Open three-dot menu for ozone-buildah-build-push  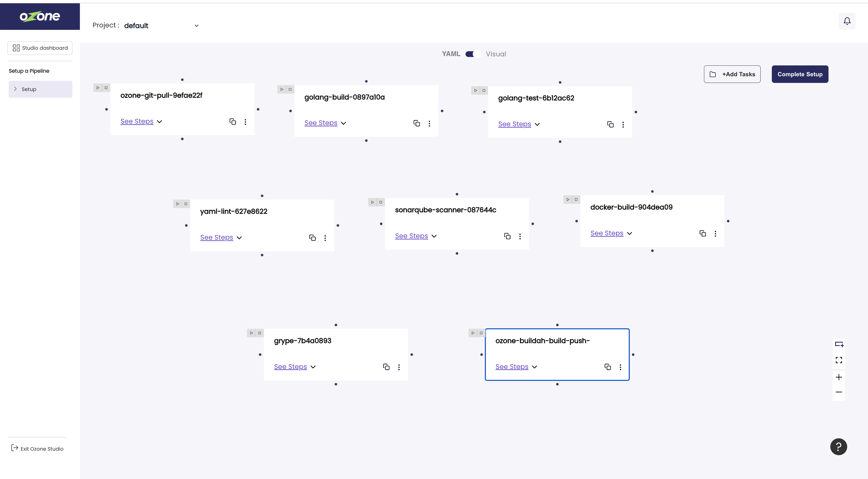[x=620, y=367]
